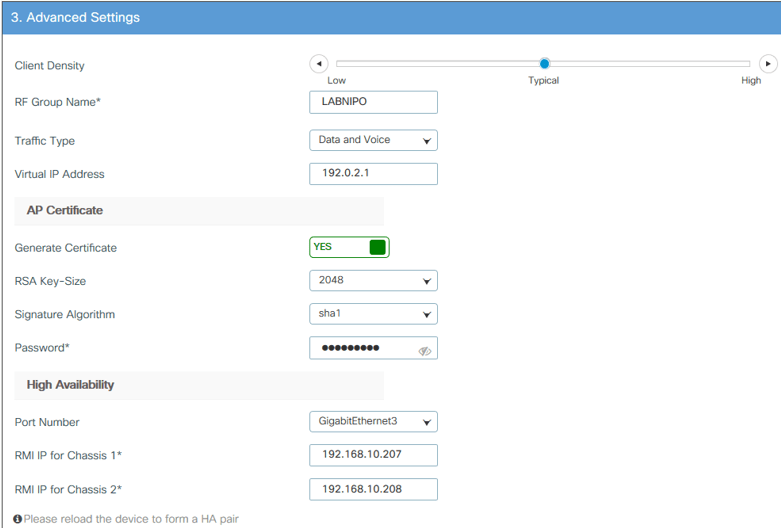
Task: Click into the Password field
Action: (360, 348)
